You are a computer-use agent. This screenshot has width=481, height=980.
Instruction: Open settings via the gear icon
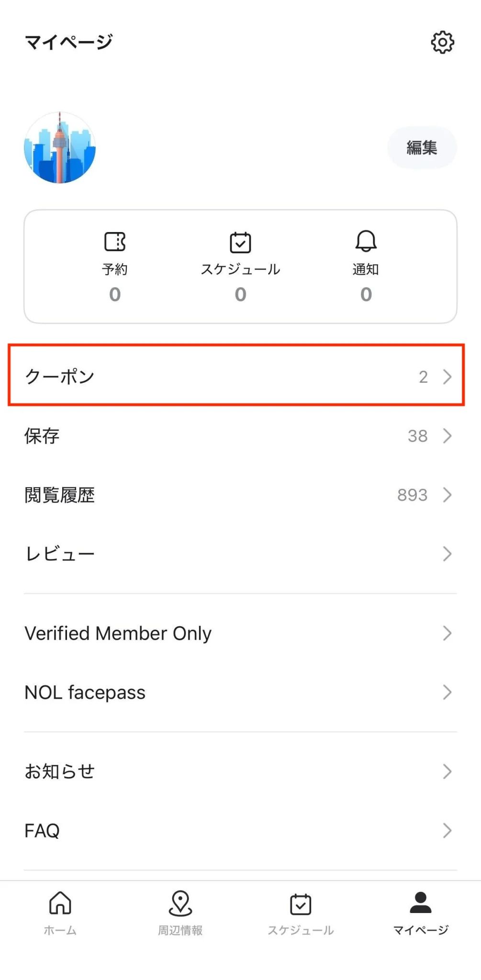pyautogui.click(x=442, y=43)
